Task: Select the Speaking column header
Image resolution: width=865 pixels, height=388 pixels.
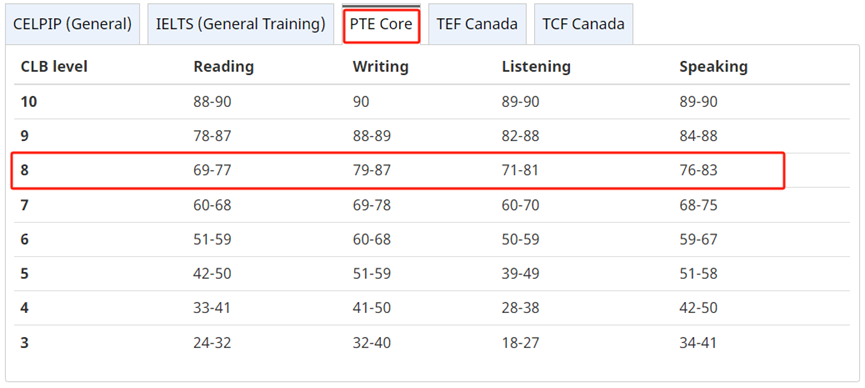Action: (713, 67)
